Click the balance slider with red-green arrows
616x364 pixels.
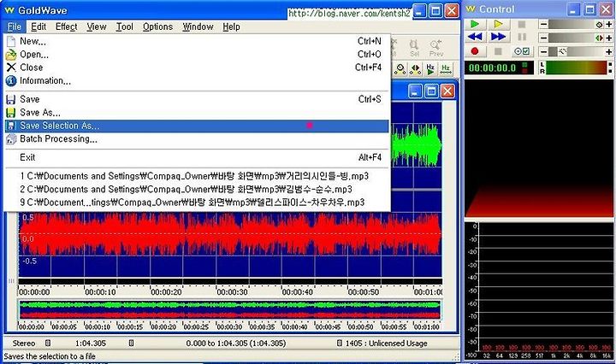(x=576, y=38)
